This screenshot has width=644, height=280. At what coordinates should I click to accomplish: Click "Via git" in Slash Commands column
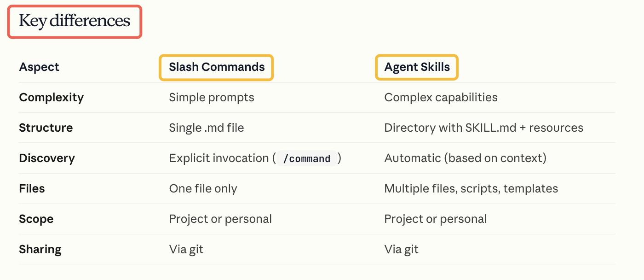pos(186,250)
